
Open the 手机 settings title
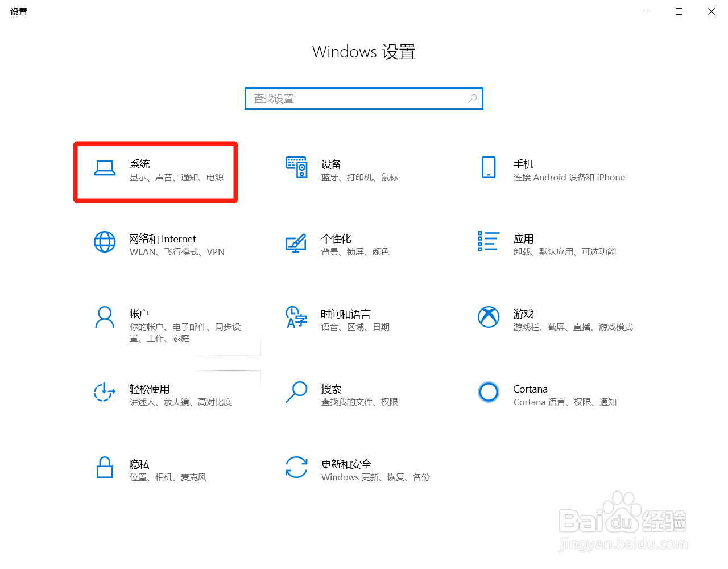coord(523,164)
